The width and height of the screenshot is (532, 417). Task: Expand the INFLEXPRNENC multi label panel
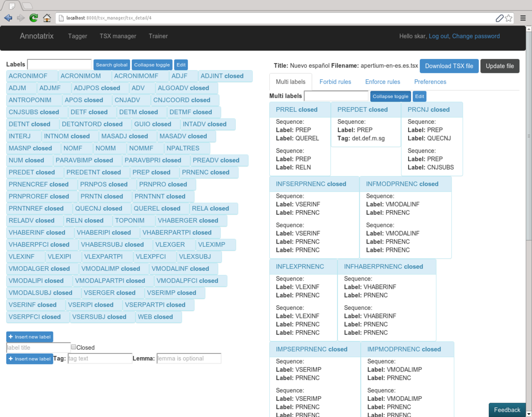click(300, 267)
